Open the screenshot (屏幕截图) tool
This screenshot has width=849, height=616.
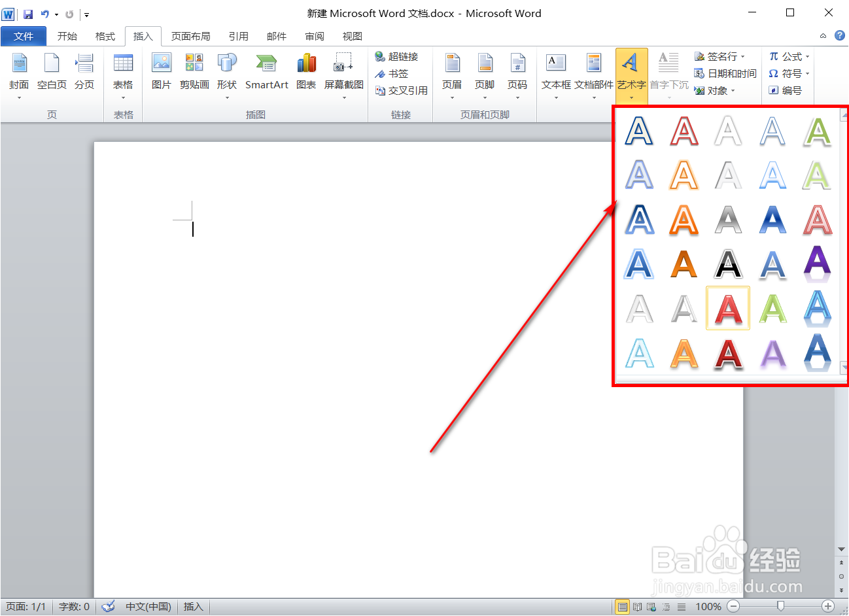[x=344, y=75]
